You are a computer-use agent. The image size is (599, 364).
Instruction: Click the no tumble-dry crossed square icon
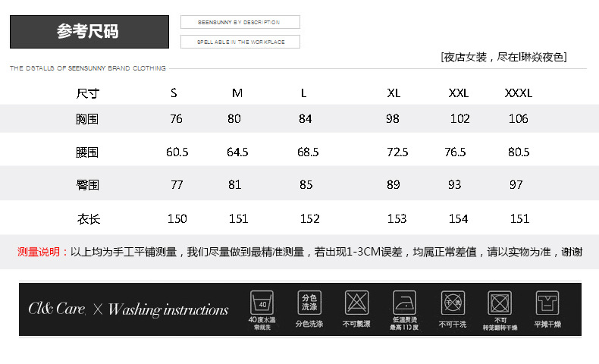(500, 303)
